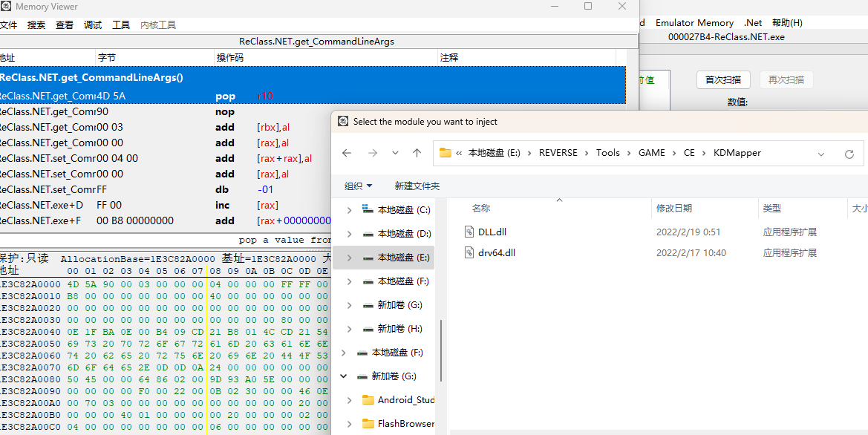Click the folder icon in address bar

(446, 153)
